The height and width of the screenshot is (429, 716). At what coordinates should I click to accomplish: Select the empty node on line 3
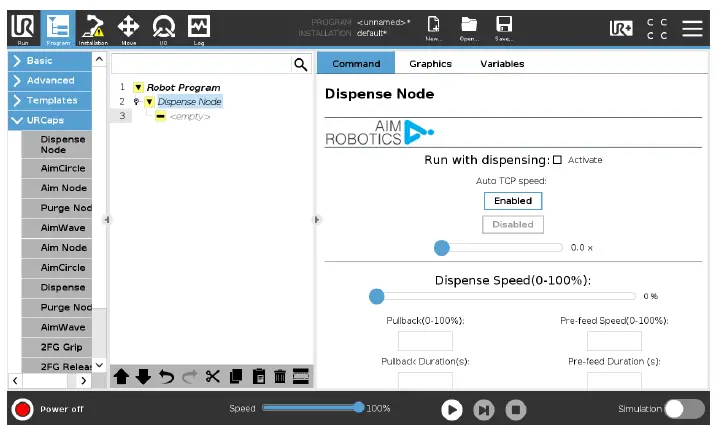click(x=190, y=117)
